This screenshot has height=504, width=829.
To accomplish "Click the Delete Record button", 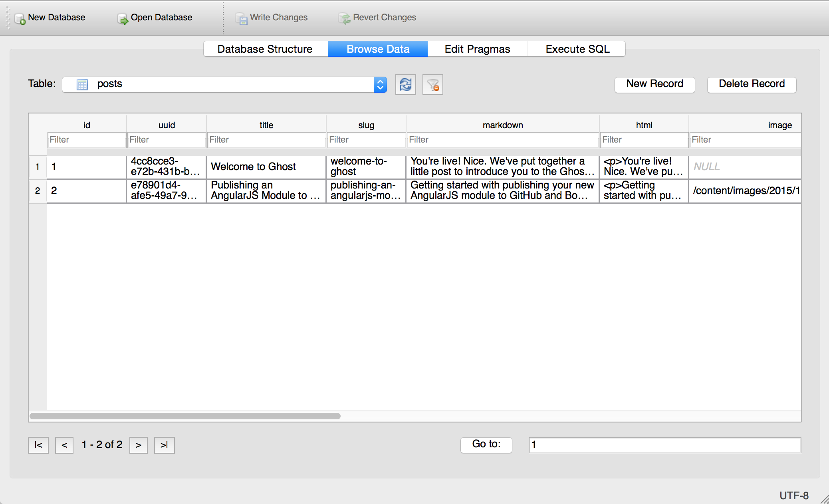I will [x=752, y=84].
